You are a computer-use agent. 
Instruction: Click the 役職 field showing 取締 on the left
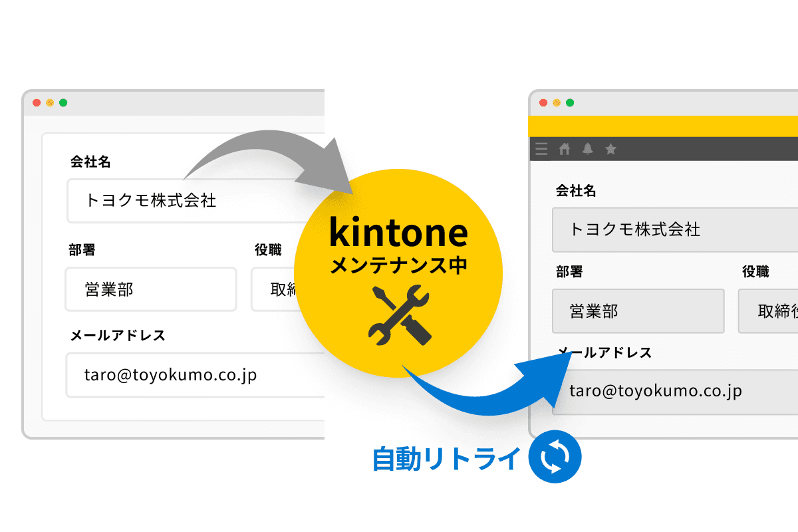tap(273, 289)
